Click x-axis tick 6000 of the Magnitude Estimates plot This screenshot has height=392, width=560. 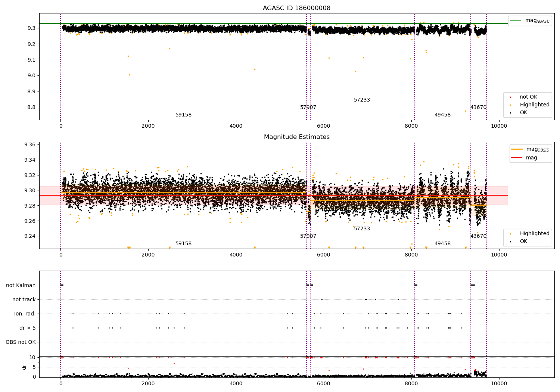(324, 255)
